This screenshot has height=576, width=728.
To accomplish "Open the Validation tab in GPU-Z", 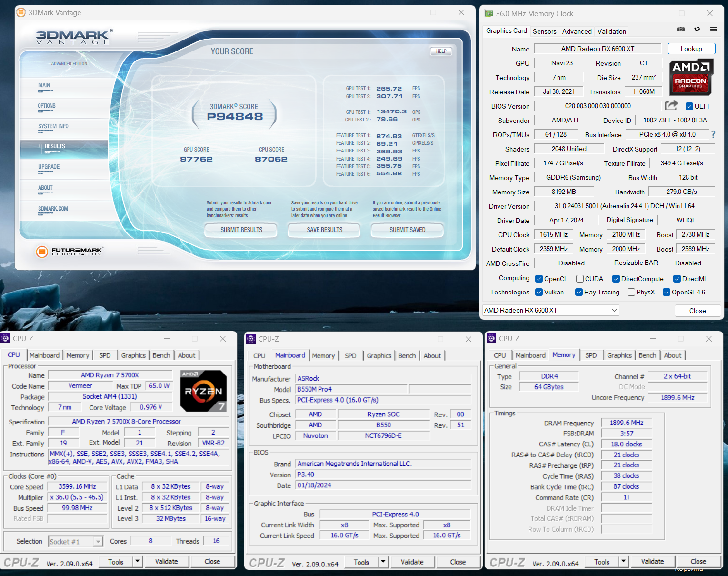I will pos(611,31).
